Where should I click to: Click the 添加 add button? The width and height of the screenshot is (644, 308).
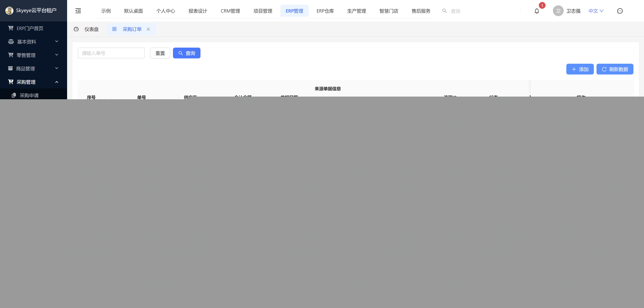tap(580, 69)
